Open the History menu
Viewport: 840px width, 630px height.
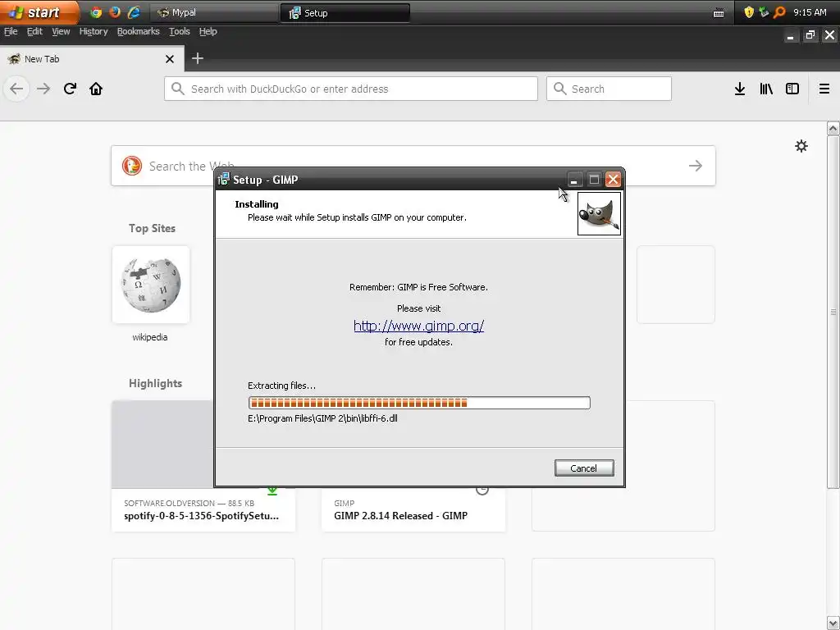coord(94,32)
